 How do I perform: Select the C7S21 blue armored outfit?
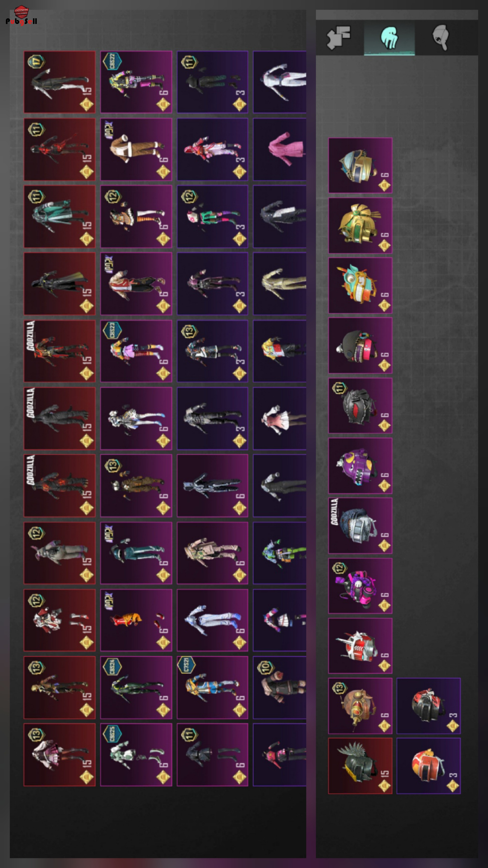(213, 687)
